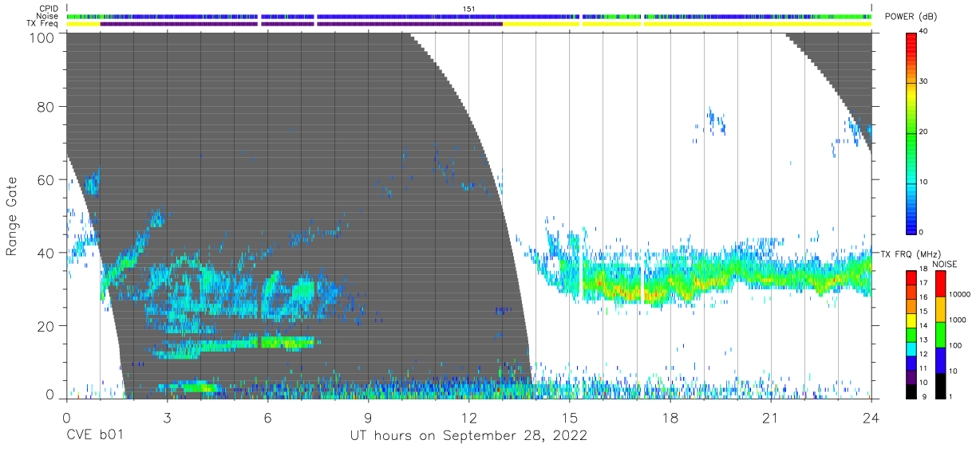
Task: Click the 9 tick on TX FRQ colorbar
Action: pyautogui.click(x=923, y=397)
